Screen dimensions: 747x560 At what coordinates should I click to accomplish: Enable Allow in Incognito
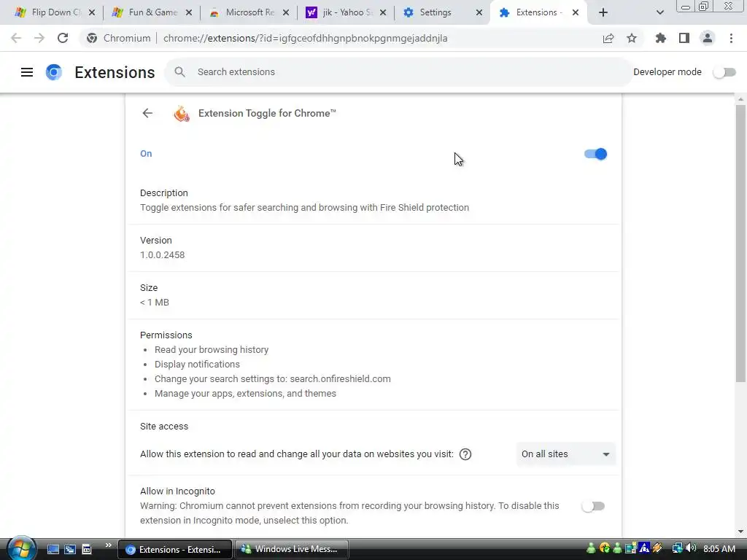pos(593,506)
